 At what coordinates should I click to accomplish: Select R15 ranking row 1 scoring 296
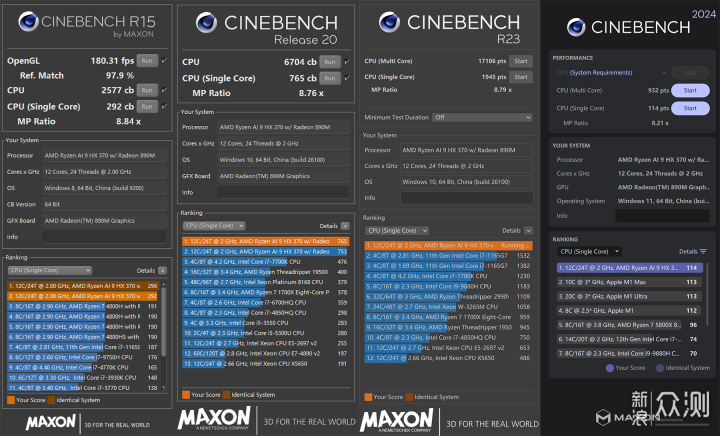83,286
